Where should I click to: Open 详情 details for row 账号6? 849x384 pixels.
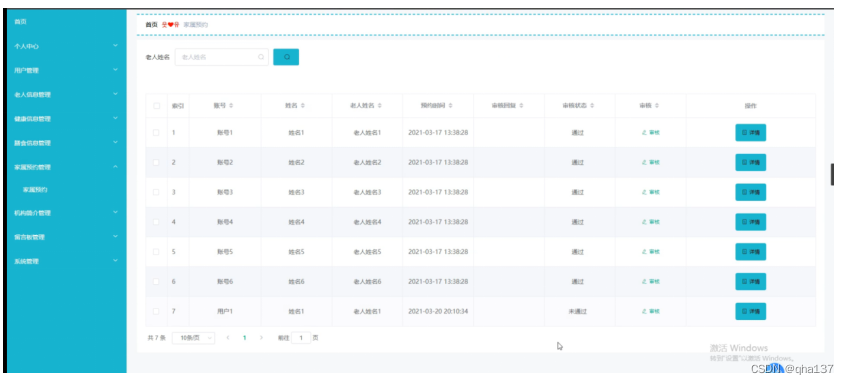(750, 282)
